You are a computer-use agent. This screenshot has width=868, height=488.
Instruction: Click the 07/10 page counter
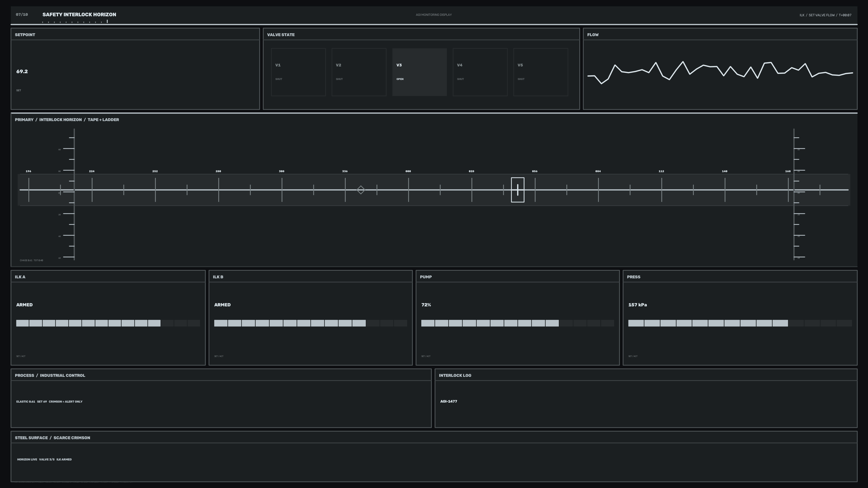[22, 14]
